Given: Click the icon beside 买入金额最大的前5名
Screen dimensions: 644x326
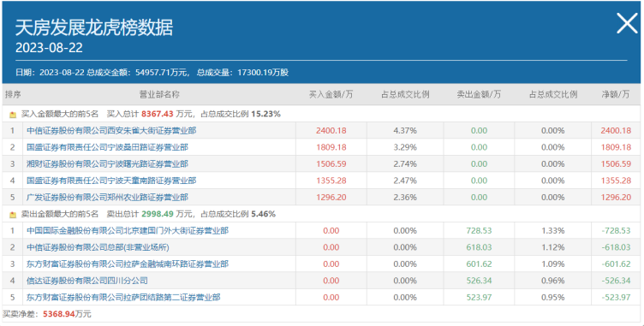Looking at the screenshot, I should [x=13, y=115].
